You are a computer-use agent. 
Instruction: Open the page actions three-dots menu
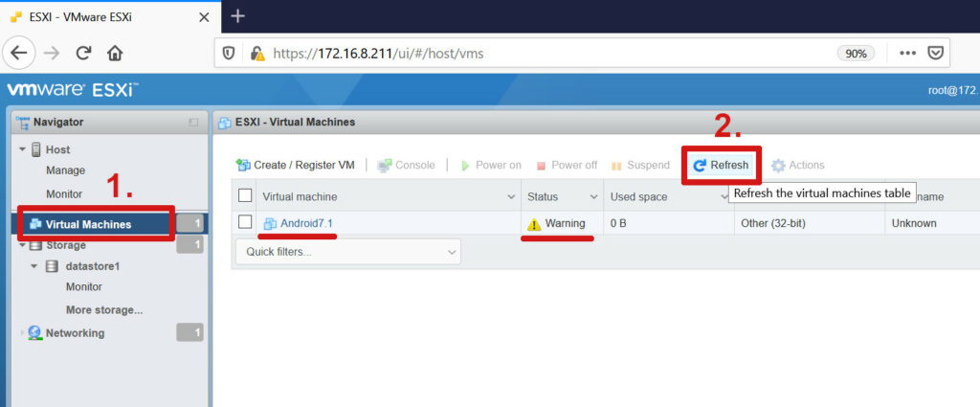(x=907, y=54)
